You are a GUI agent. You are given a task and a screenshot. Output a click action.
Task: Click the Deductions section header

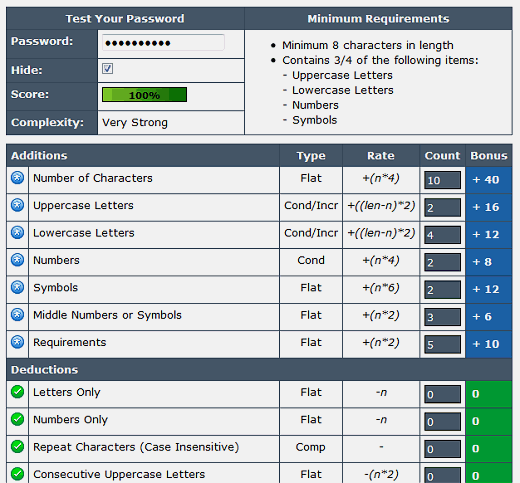[44, 370]
